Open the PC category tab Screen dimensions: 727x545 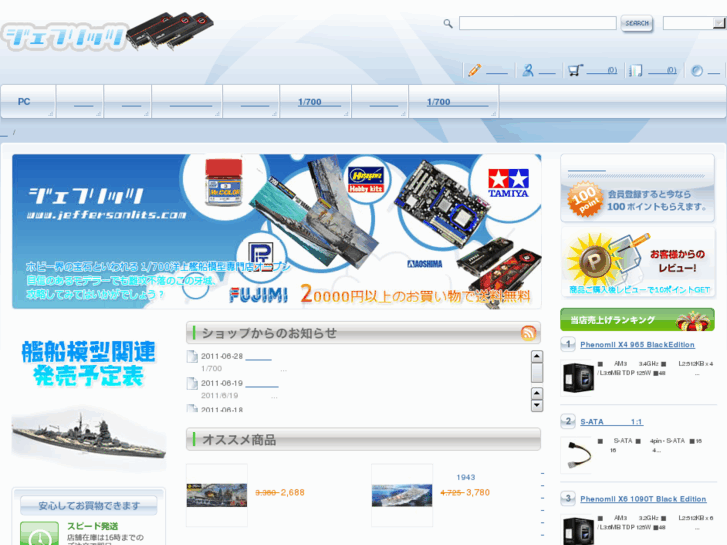tap(28, 102)
